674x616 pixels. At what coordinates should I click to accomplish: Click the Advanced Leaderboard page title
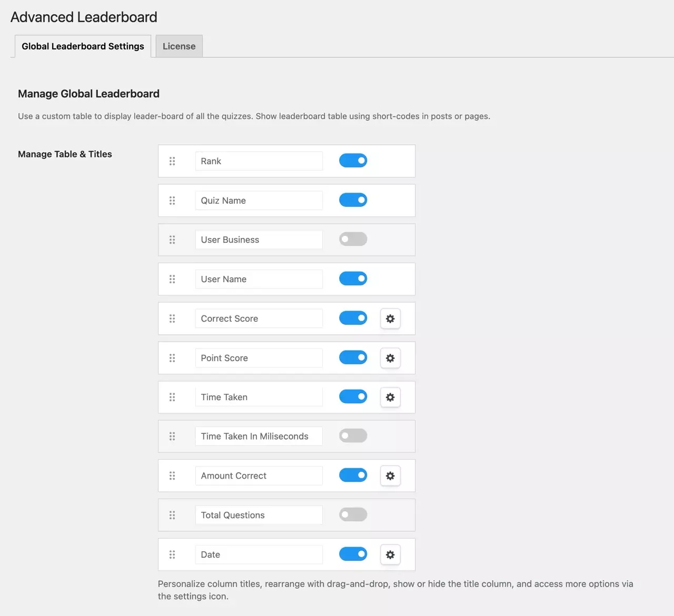click(84, 17)
